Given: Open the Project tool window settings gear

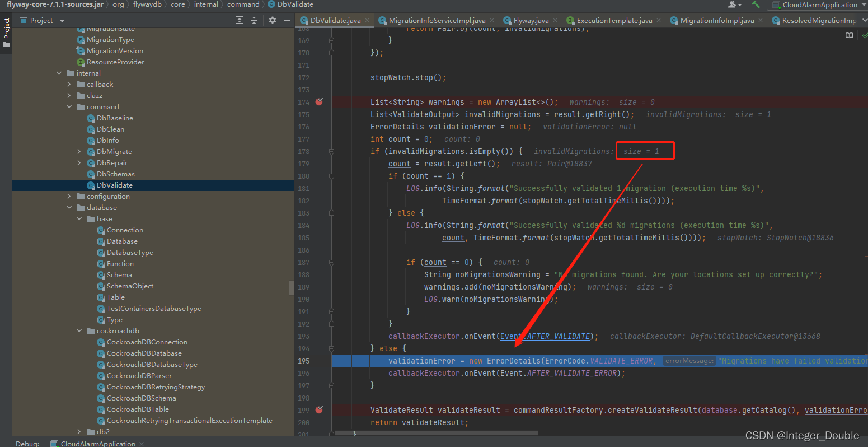Looking at the screenshot, I should [x=273, y=20].
